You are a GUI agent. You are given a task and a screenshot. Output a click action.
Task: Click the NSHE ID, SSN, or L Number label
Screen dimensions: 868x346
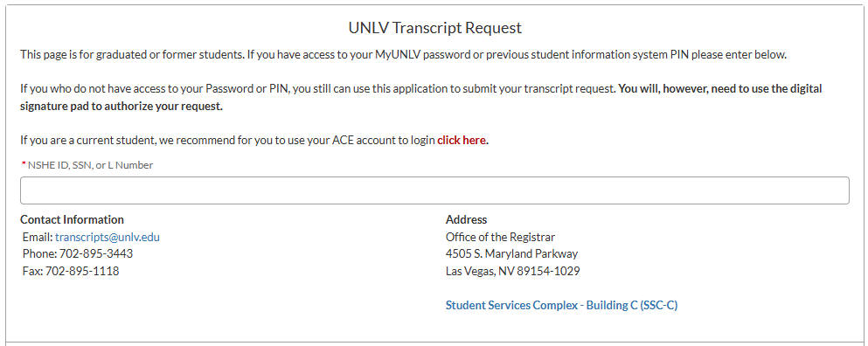tap(90, 165)
